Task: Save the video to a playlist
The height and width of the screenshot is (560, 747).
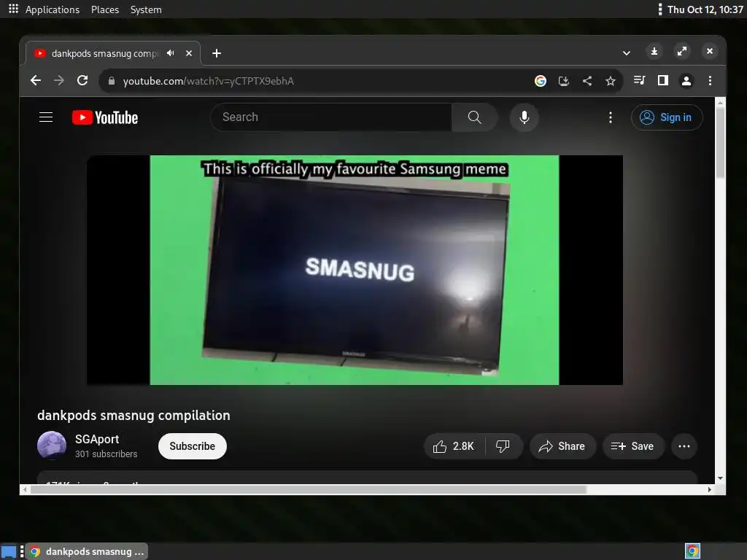Action: 632,446
